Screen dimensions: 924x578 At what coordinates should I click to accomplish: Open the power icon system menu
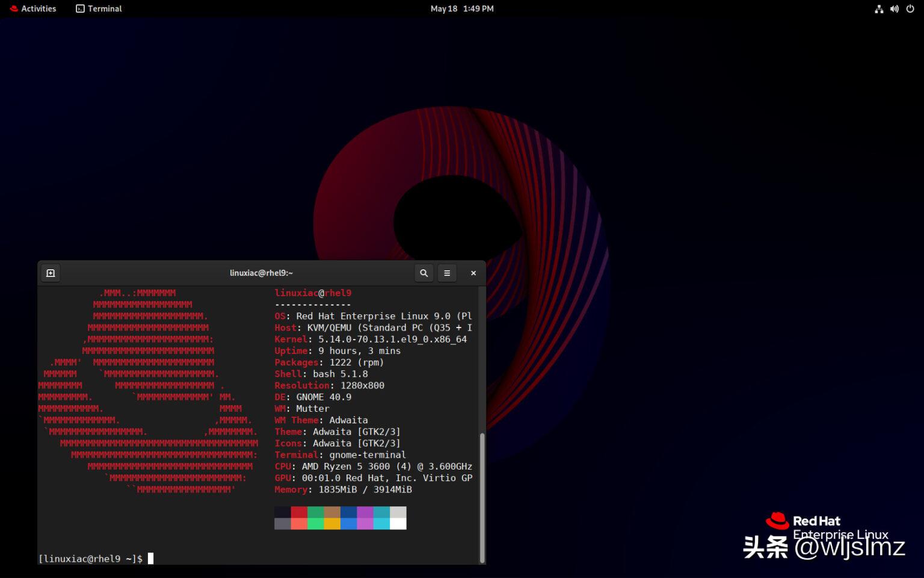pyautogui.click(x=910, y=8)
